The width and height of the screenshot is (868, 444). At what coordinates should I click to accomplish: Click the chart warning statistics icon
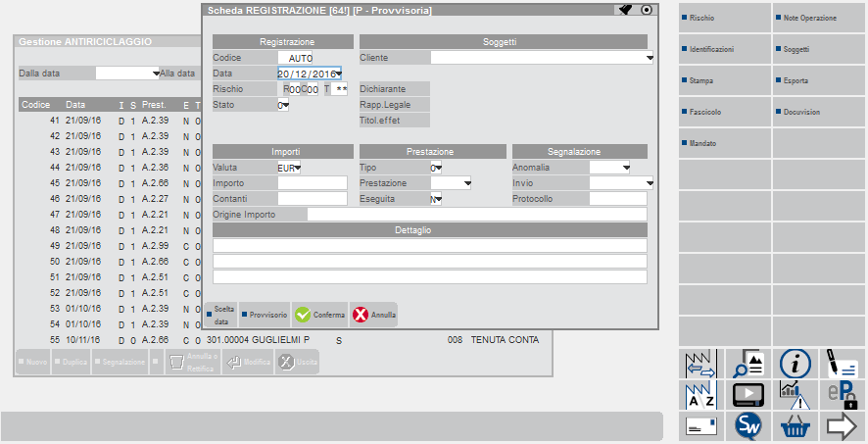(x=795, y=395)
